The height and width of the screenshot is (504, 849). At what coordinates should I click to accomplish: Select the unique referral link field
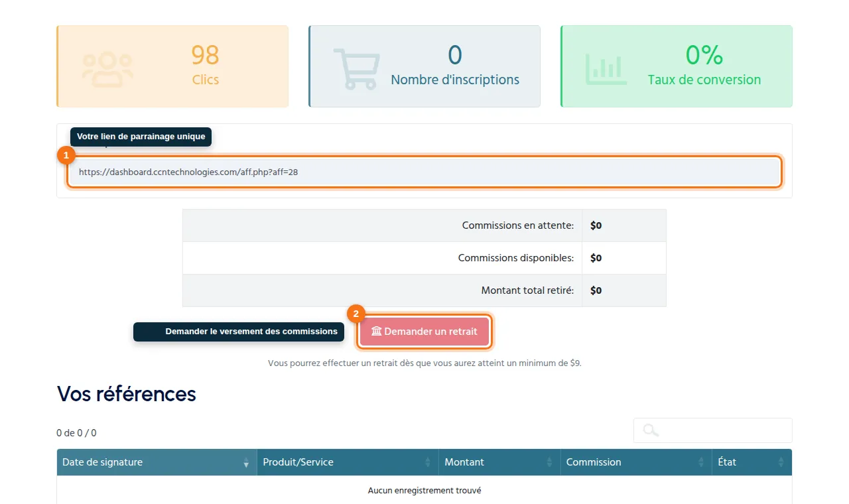tap(424, 172)
